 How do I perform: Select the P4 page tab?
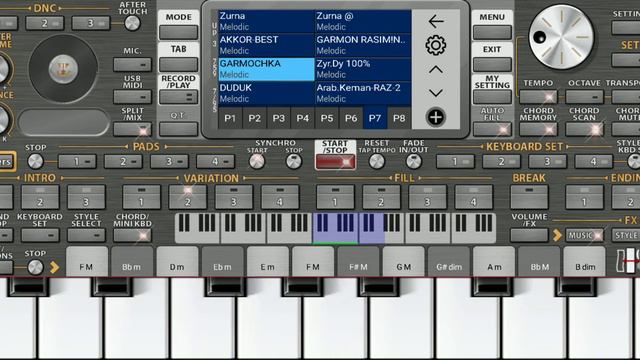pyautogui.click(x=302, y=118)
